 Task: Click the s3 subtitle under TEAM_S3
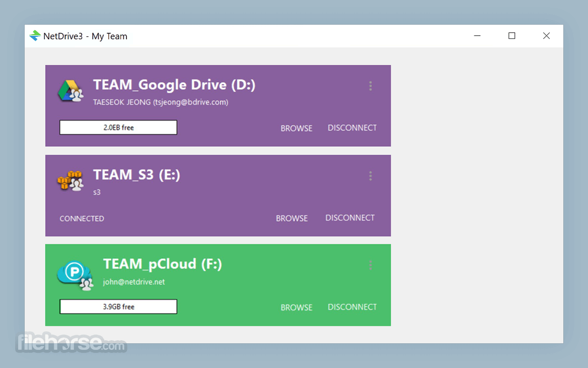[97, 193]
